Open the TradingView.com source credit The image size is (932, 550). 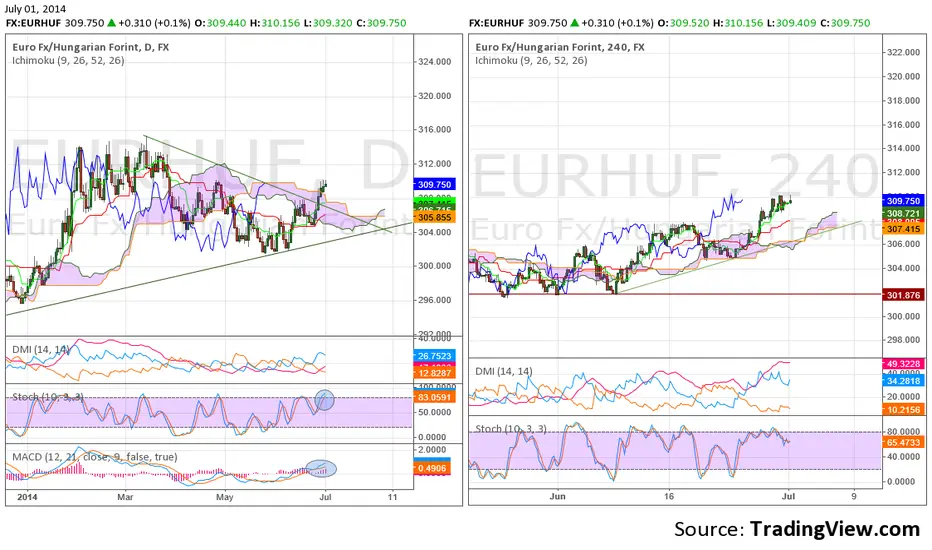coord(835,529)
